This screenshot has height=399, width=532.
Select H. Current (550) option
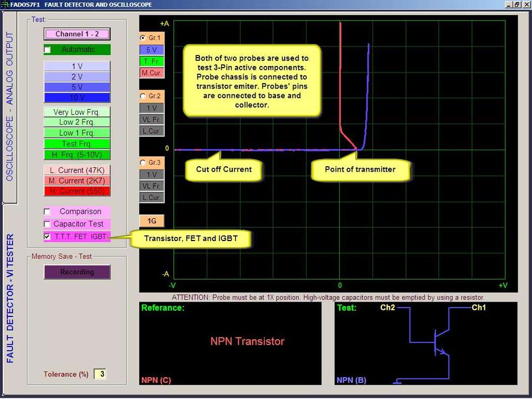77,191
